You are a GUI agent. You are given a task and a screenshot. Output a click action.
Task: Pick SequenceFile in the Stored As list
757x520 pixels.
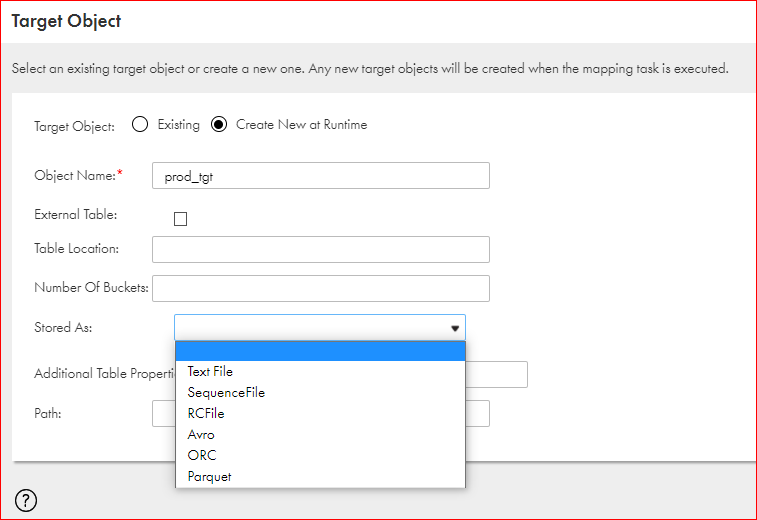click(321, 393)
